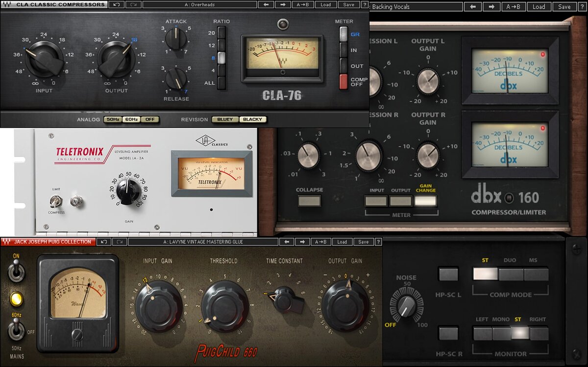The height and width of the screenshot is (367, 588).
Task: Click the CLA-76 OUTPUT knob
Action: point(116,59)
